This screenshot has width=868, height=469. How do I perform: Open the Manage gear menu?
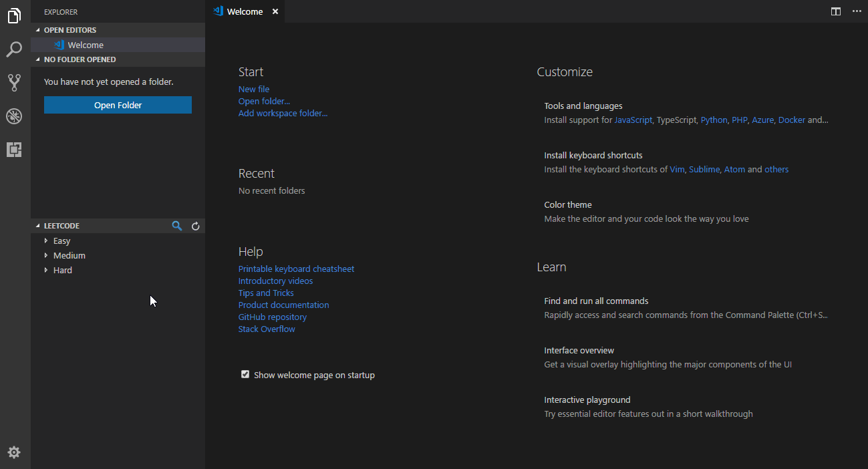pos(14,452)
